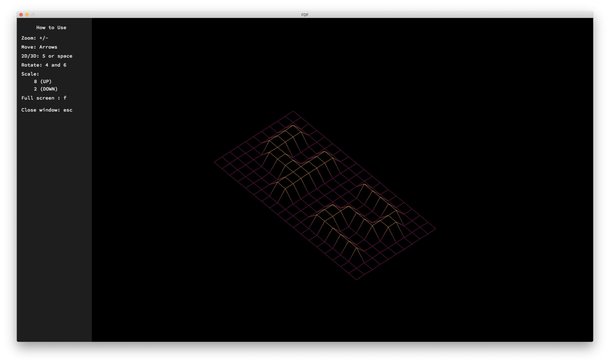Click the 'How to Use' heading

tap(51, 27)
